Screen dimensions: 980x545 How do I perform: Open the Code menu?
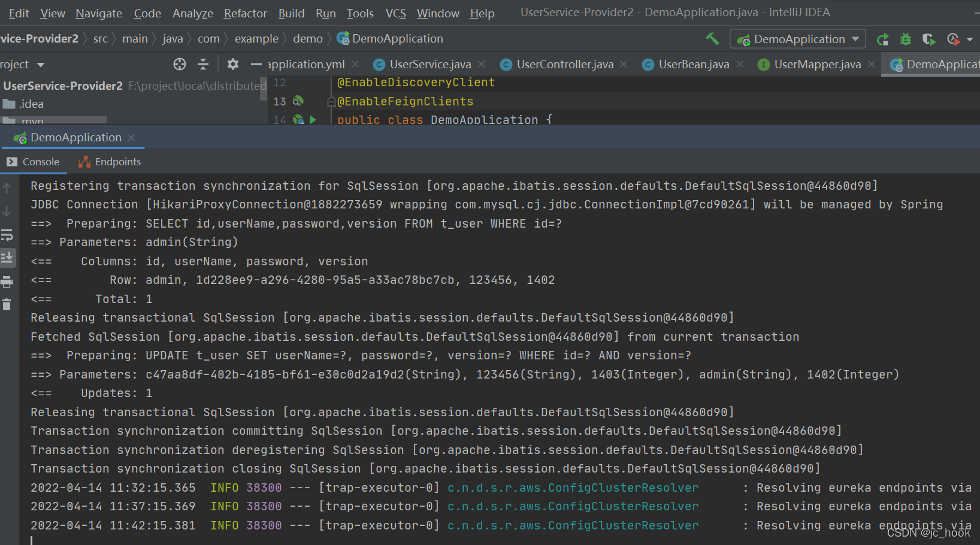pyautogui.click(x=147, y=13)
